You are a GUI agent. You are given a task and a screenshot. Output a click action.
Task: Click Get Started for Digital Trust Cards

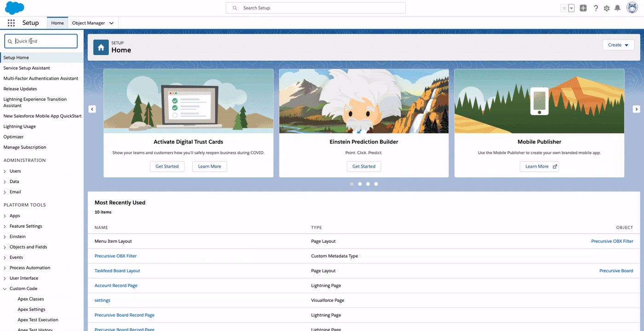167,166
